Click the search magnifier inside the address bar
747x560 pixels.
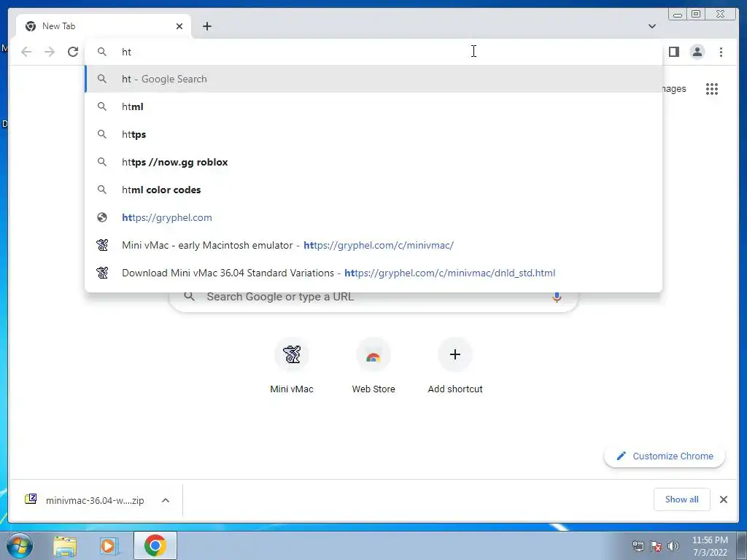pos(102,52)
